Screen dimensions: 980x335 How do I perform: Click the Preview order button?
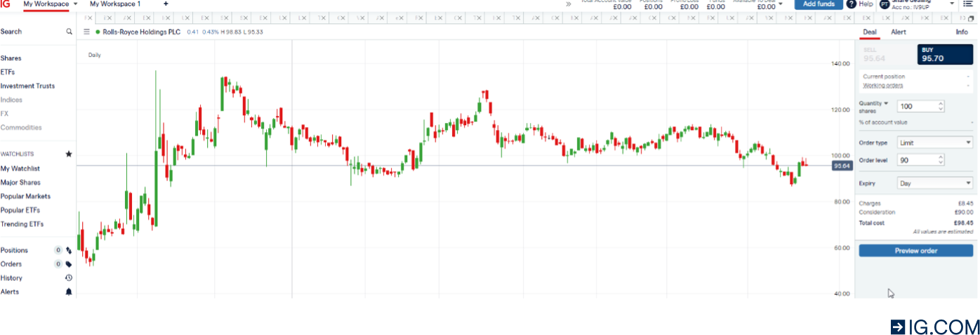click(x=915, y=251)
